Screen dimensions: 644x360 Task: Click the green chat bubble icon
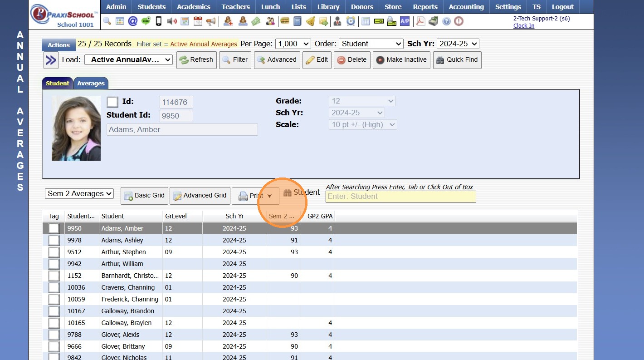coord(146,21)
